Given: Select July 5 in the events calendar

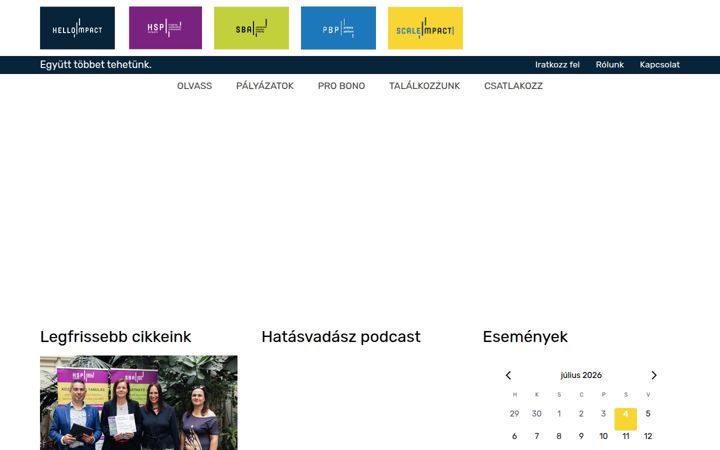Looking at the screenshot, I should click(x=648, y=414).
